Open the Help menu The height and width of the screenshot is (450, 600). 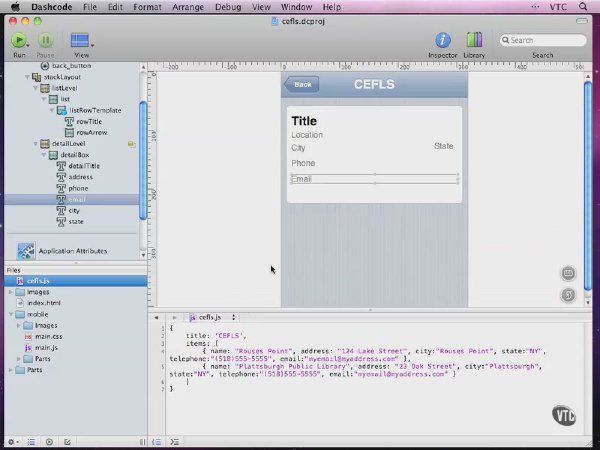[331, 7]
